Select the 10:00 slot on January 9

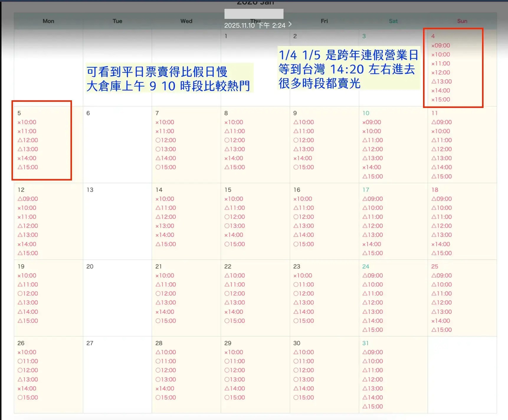304,122
